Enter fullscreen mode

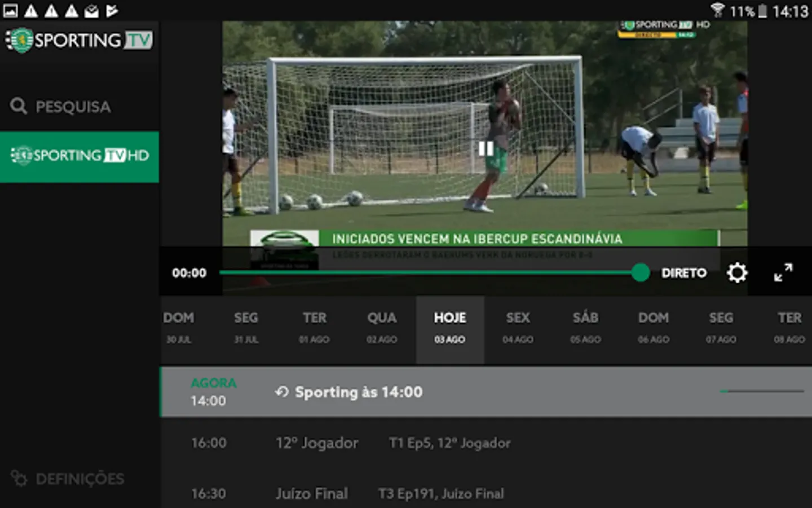click(x=783, y=273)
